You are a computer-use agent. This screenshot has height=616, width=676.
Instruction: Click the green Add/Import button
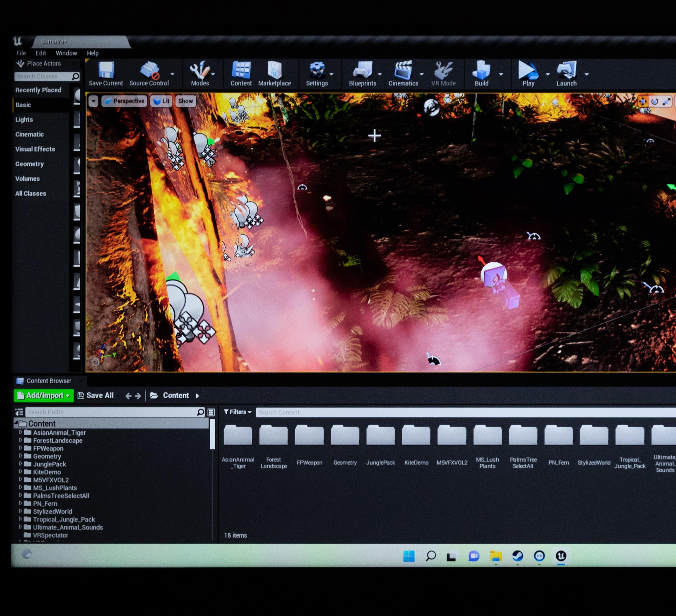click(44, 396)
